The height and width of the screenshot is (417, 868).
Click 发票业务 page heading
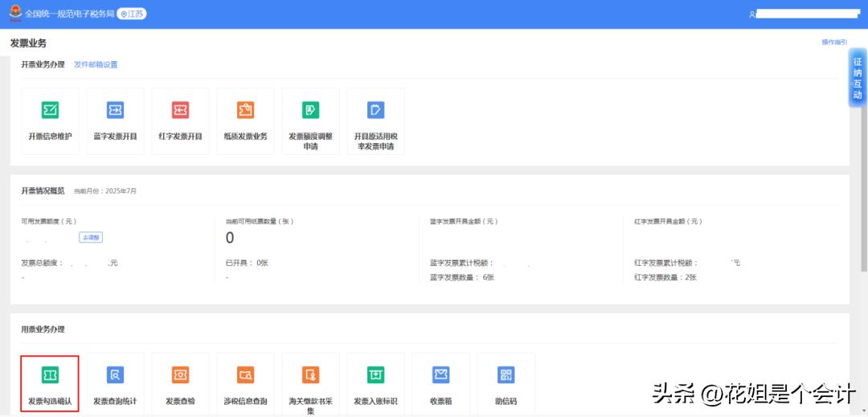coord(29,43)
